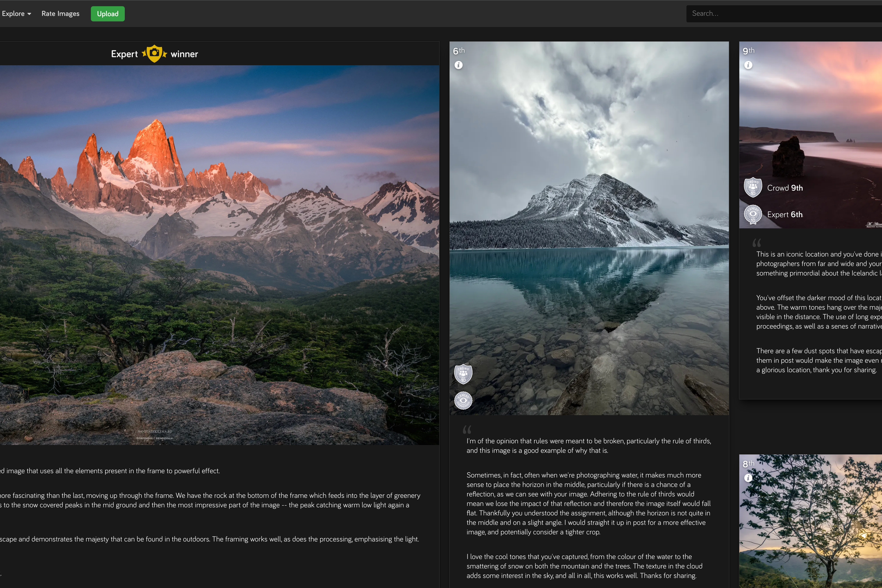Click the 6th rank number label
882x588 pixels.
click(x=458, y=51)
